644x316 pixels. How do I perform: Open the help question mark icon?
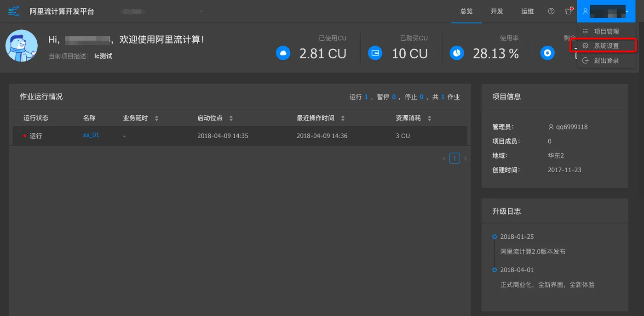tap(551, 11)
